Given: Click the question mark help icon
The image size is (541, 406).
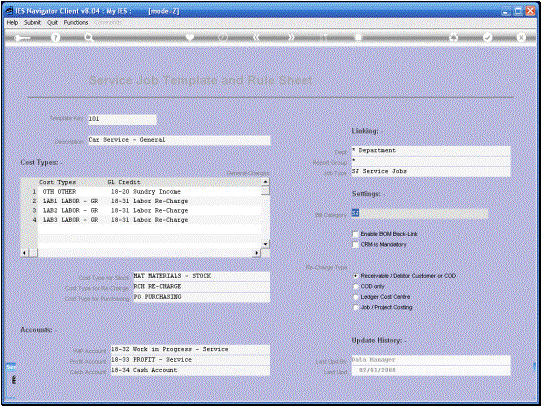Looking at the screenshot, I should (55, 37).
